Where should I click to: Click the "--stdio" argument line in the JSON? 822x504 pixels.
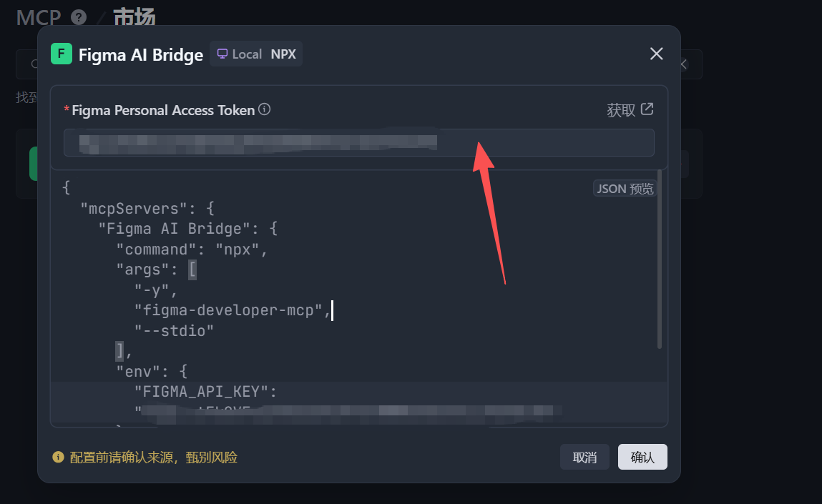[174, 330]
